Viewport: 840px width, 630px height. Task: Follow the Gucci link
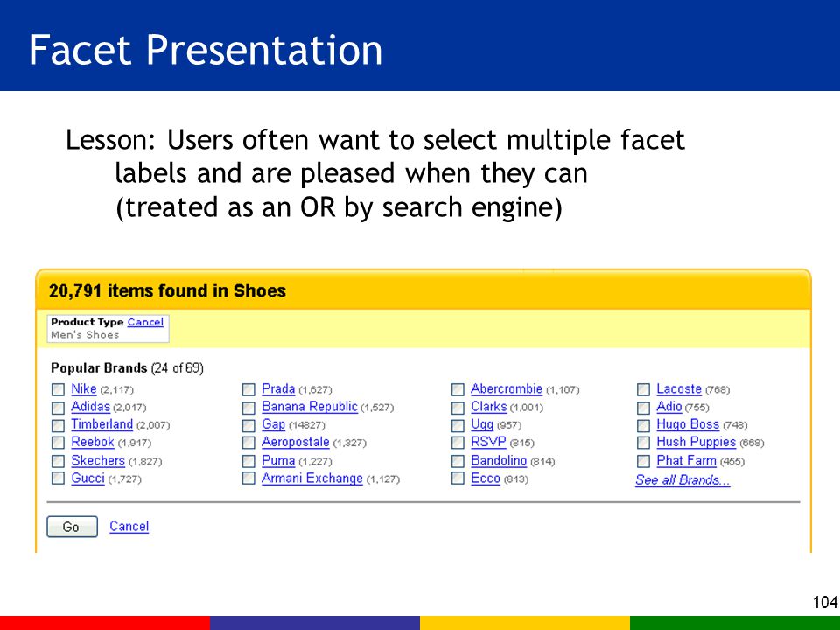[87, 478]
